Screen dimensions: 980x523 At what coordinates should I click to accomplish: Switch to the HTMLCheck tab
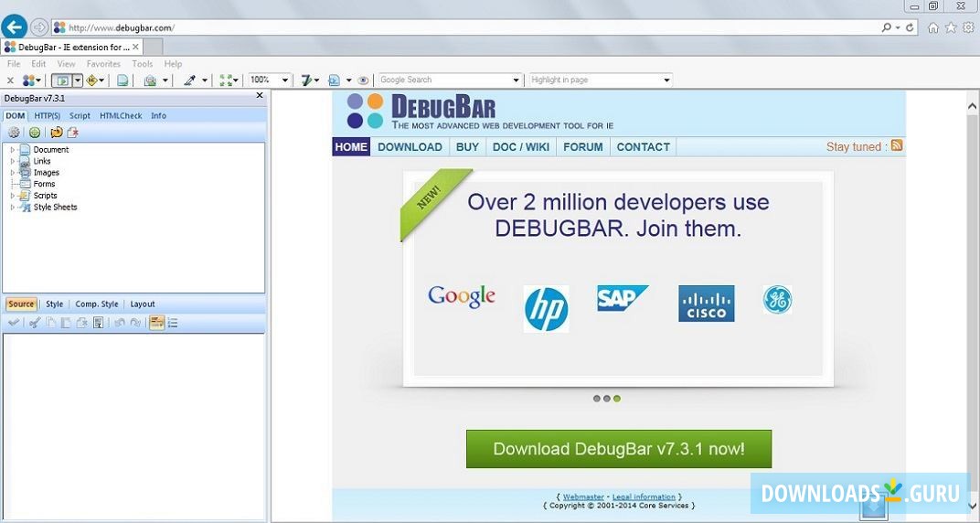click(122, 115)
